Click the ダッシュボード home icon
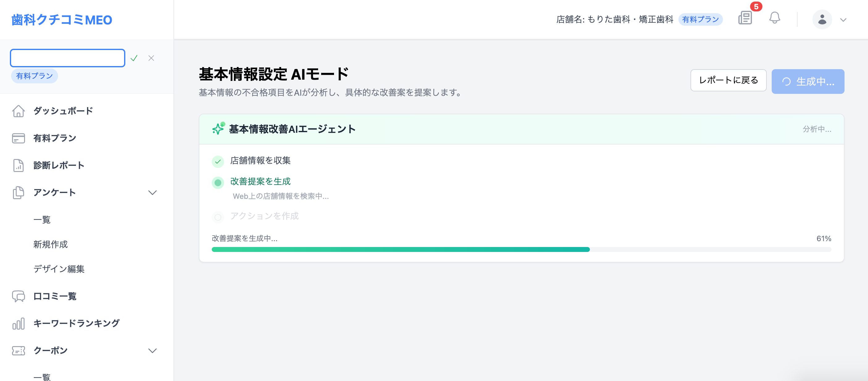The image size is (868, 381). pyautogui.click(x=19, y=111)
